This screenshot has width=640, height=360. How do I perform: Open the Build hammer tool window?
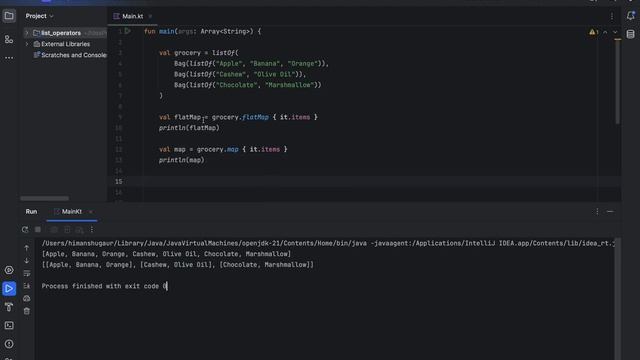[9, 307]
